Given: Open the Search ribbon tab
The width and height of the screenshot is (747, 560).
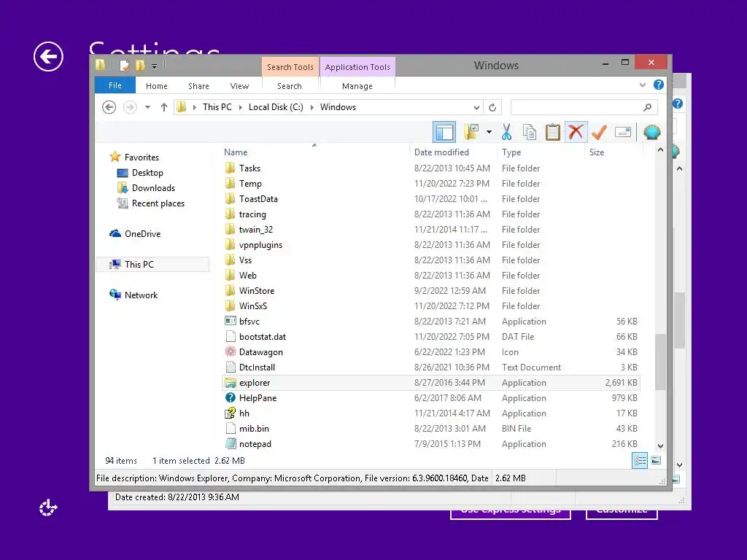Looking at the screenshot, I should tap(290, 86).
